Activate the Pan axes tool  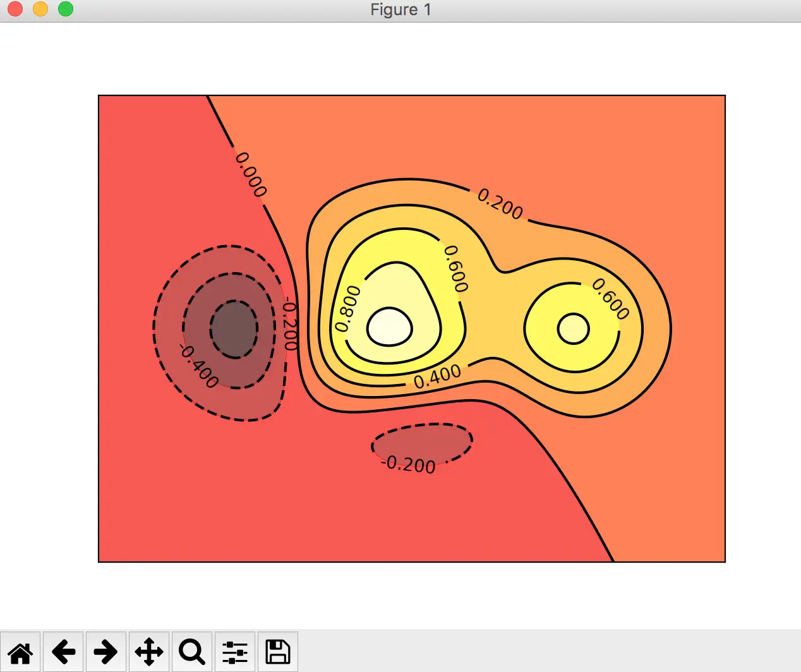pyautogui.click(x=149, y=652)
